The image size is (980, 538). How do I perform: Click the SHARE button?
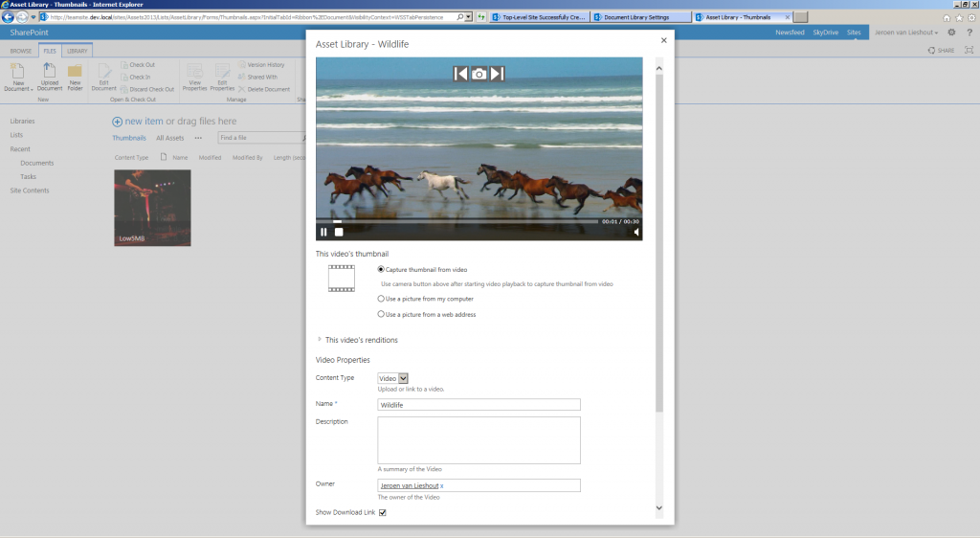[942, 51]
